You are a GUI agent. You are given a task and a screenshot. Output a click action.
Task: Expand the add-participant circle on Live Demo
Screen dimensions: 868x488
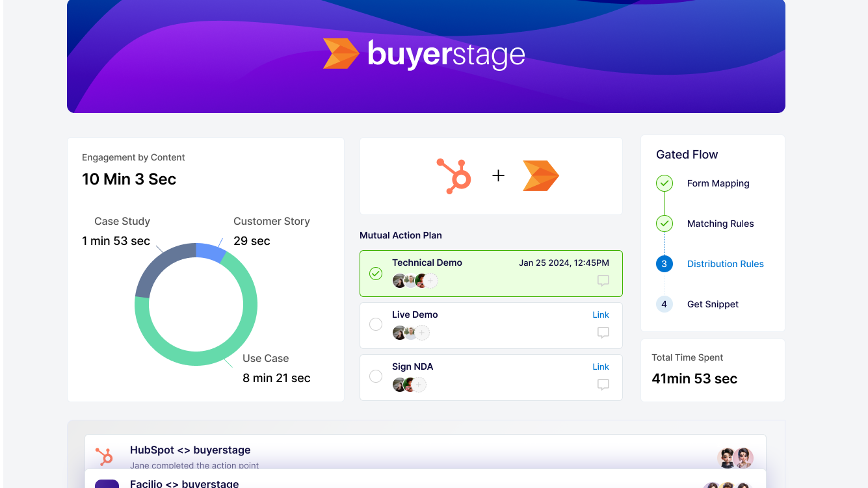423,332
